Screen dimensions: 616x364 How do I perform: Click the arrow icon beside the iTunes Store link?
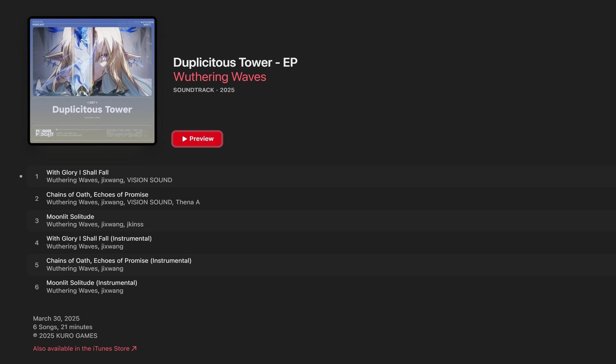(x=134, y=349)
